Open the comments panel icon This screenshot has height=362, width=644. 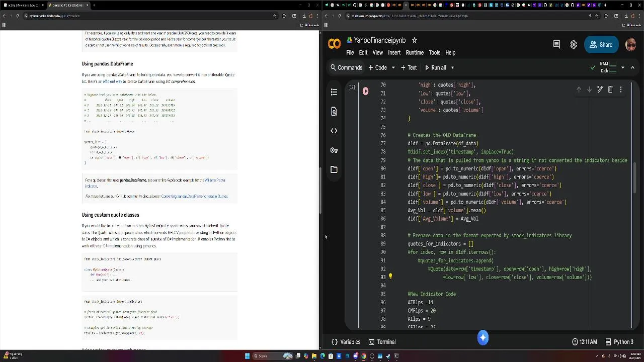pyautogui.click(x=556, y=44)
